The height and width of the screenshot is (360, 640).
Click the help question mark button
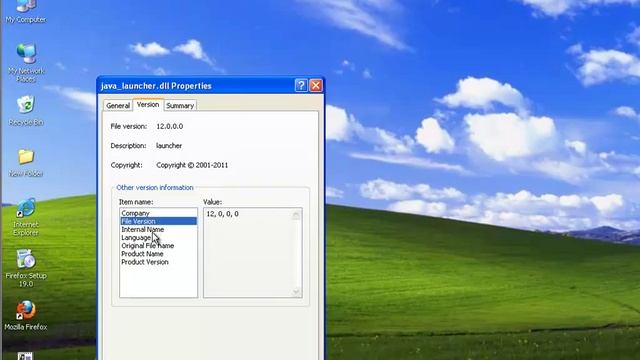301,85
